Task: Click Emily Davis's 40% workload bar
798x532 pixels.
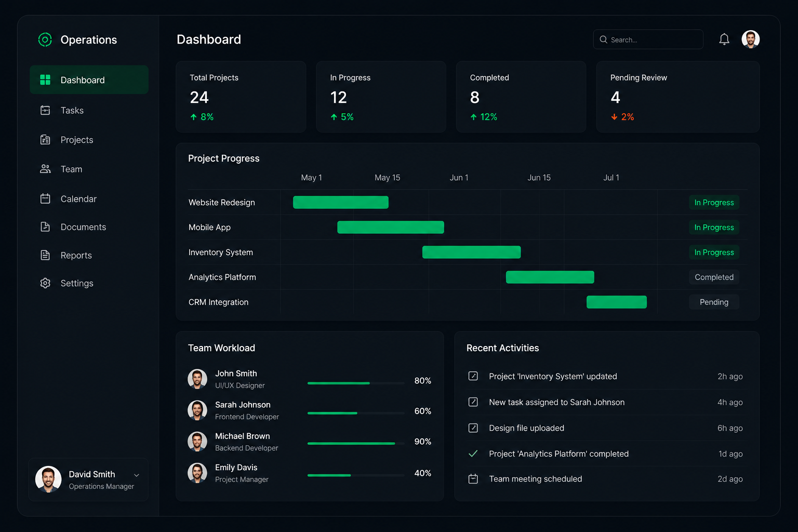Action: 356,475
